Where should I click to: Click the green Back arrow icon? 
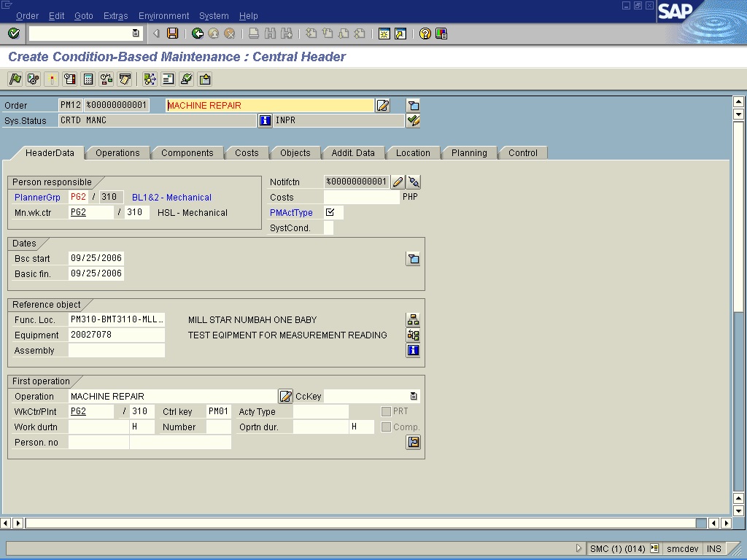tap(198, 34)
